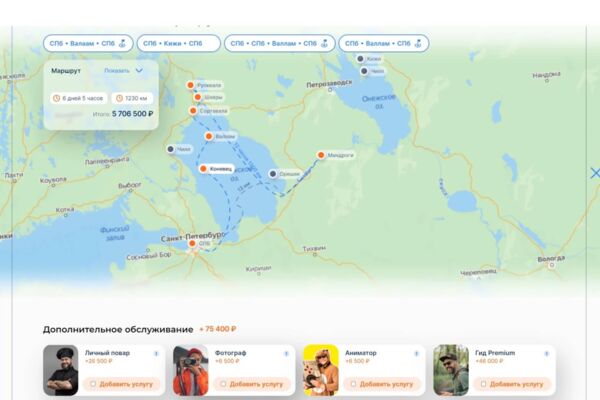The height and width of the screenshot is (400, 600).
Task: Click the Коневец orange map marker
Action: (x=203, y=169)
